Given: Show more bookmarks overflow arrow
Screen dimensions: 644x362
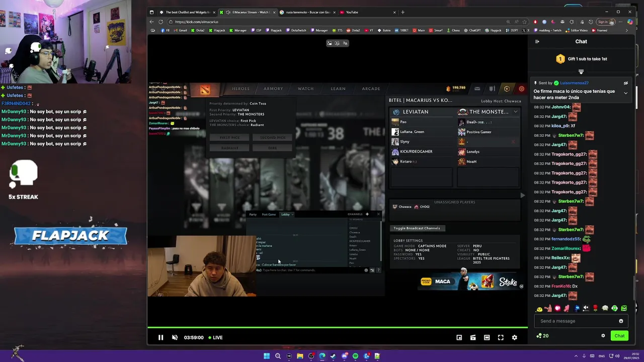Looking at the screenshot, I should [626, 30].
